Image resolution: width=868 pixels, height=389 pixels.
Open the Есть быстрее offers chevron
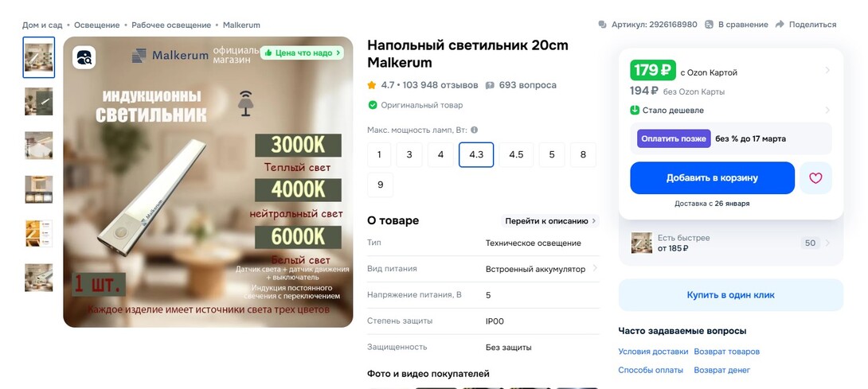point(827,243)
